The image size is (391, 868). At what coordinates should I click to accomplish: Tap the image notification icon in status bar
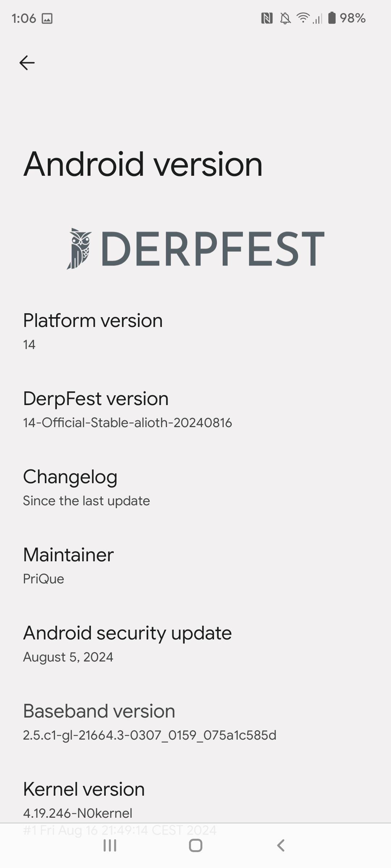click(47, 18)
